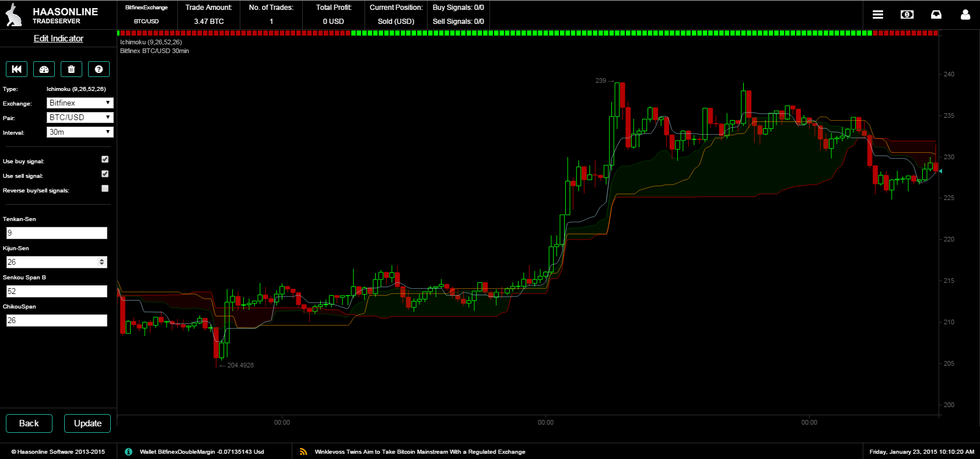Click the wallet info icon
This screenshot has height=459, width=980.
(x=128, y=451)
